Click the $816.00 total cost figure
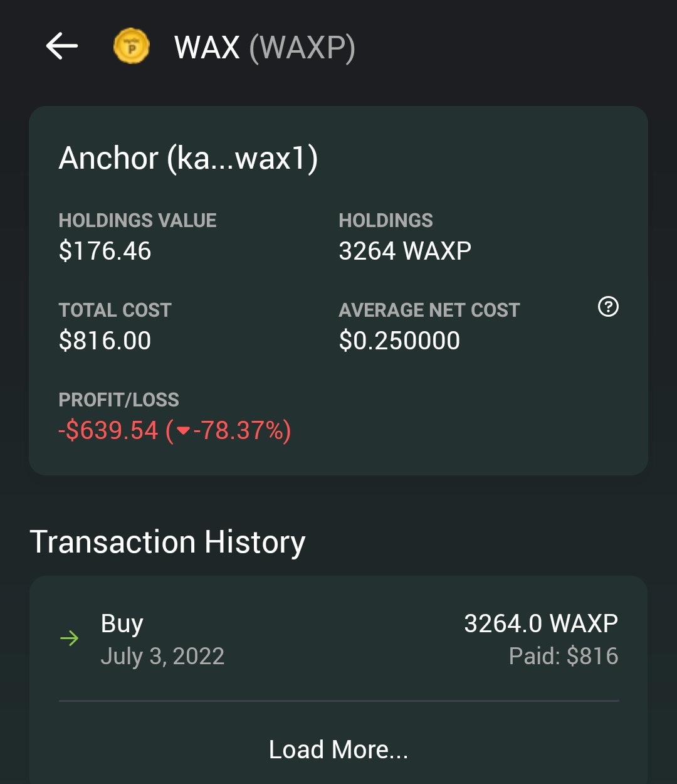 105,341
